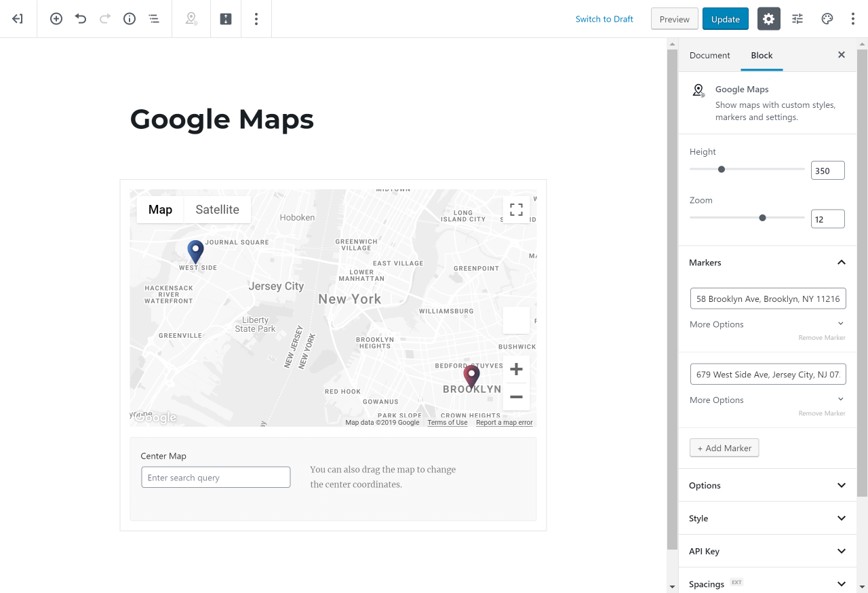This screenshot has height=593, width=868.
Task: Open the palette customizer icon
Action: [x=827, y=19]
